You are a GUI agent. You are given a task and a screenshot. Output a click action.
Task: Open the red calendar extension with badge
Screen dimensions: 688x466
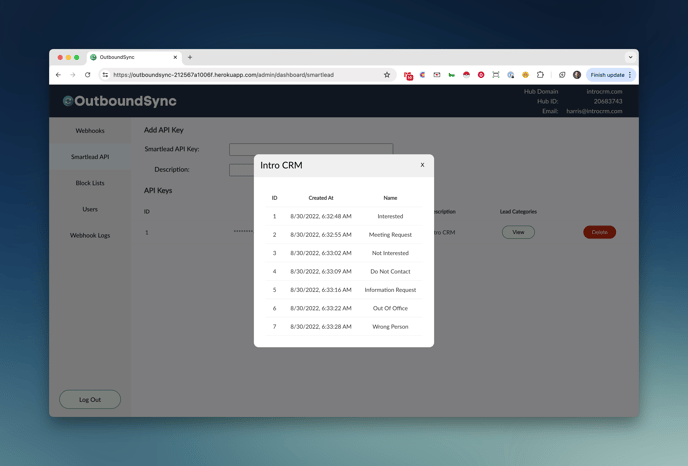408,75
